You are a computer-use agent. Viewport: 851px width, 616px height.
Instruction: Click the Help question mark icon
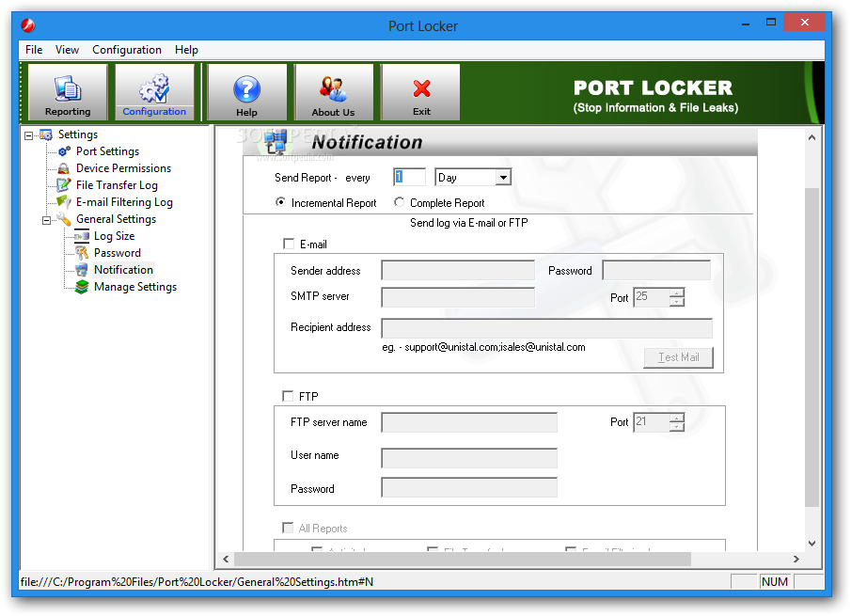coord(247,89)
